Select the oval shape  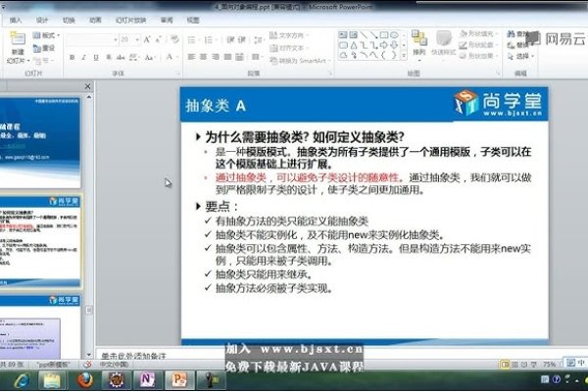pos(394,35)
